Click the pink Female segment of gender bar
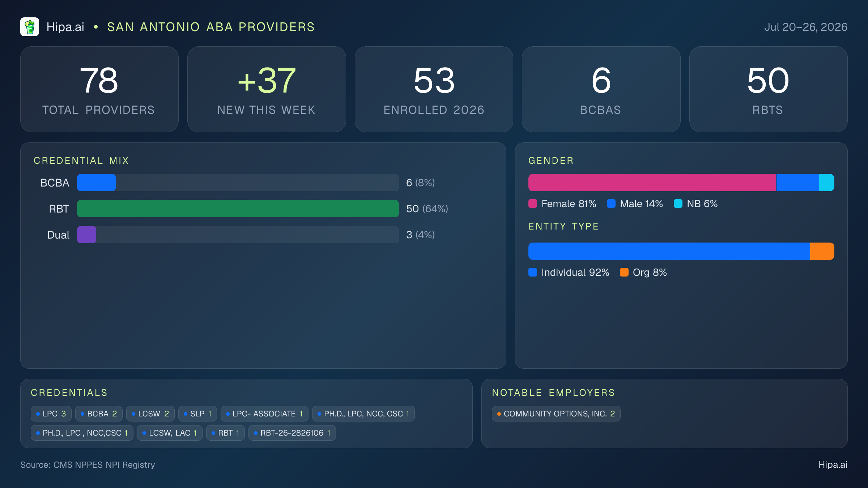868x488 pixels. pos(652,183)
